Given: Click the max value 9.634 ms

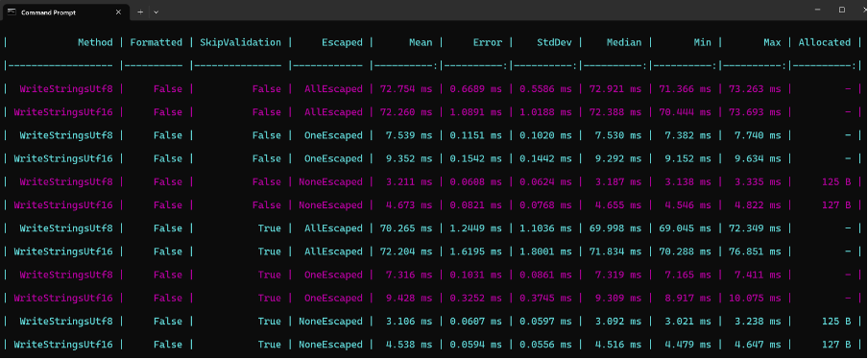Looking at the screenshot, I should click(758, 158).
